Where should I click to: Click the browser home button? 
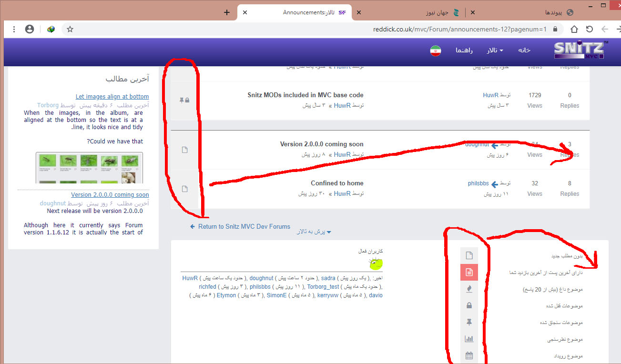pyautogui.click(x=574, y=29)
